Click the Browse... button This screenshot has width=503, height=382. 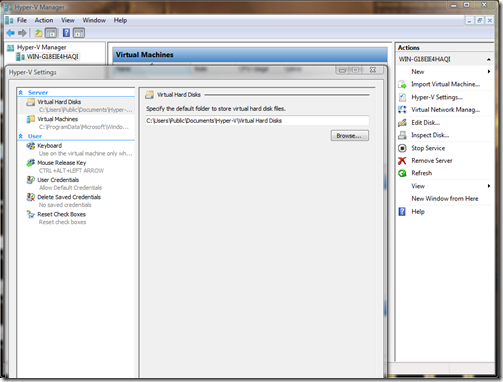click(350, 136)
